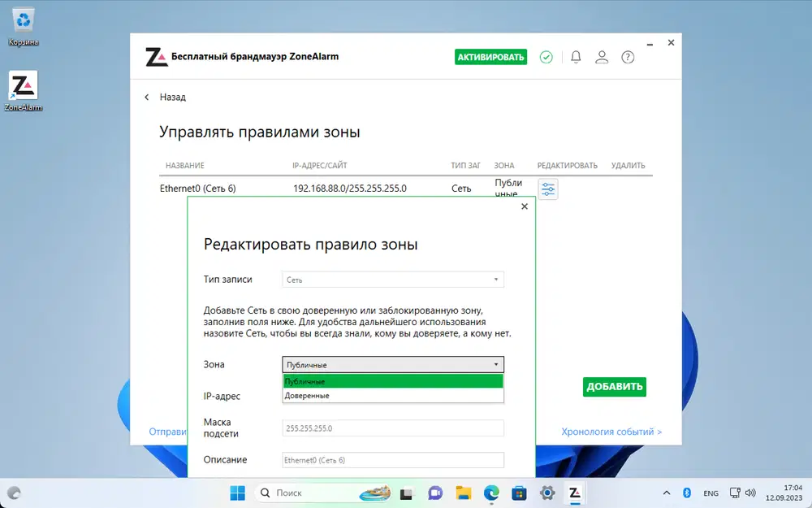This screenshot has height=508, width=812.
Task: Click the green protection status checkmark icon
Action: click(546, 57)
